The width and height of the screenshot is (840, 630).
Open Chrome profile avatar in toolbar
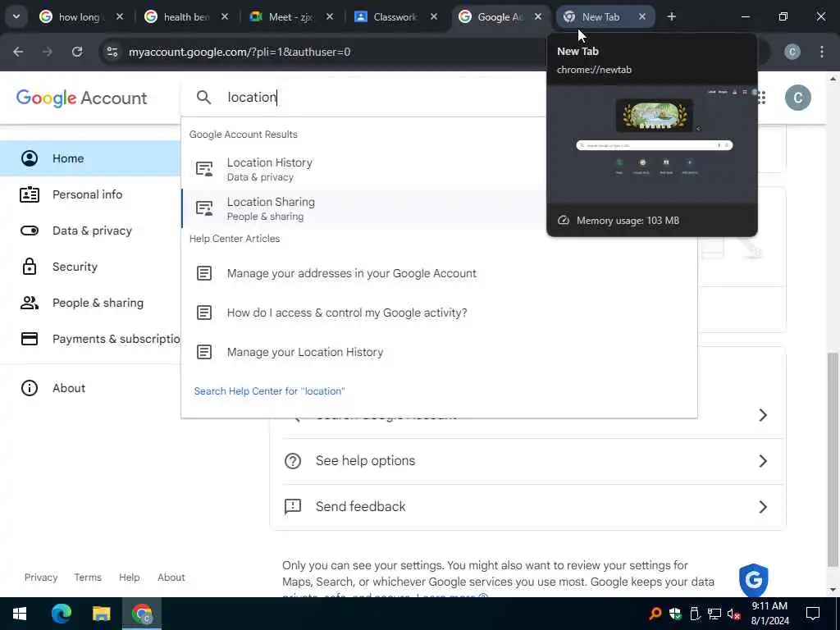pyautogui.click(x=792, y=52)
